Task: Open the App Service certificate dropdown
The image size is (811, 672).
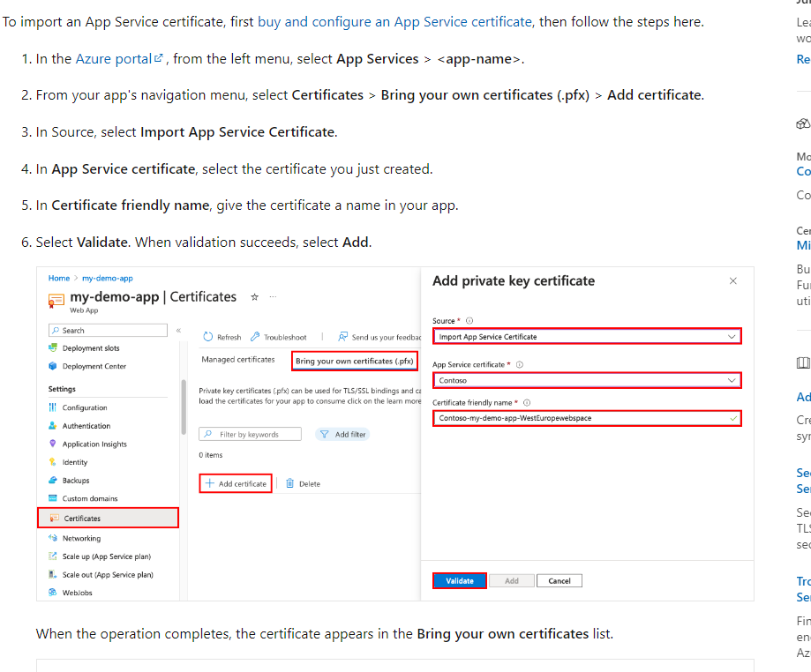Action: (x=587, y=380)
